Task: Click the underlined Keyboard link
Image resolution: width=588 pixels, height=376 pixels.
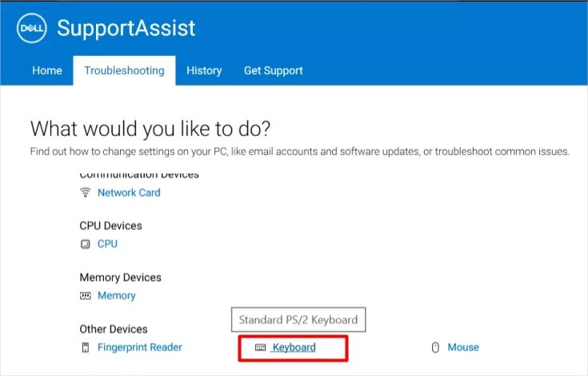Action: point(294,347)
